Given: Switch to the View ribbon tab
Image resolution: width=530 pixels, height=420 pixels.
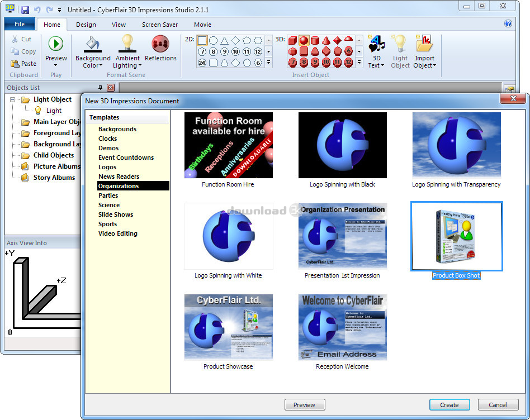Looking at the screenshot, I should coord(119,25).
